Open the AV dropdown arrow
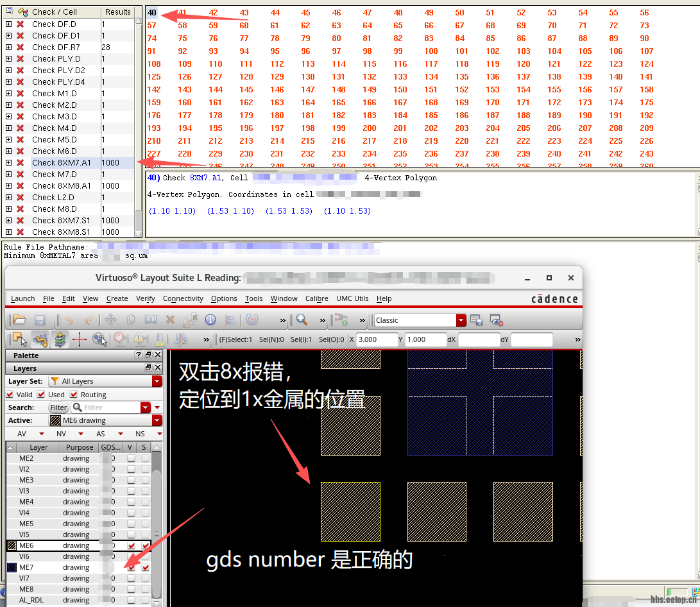700x607 pixels. click(x=42, y=434)
